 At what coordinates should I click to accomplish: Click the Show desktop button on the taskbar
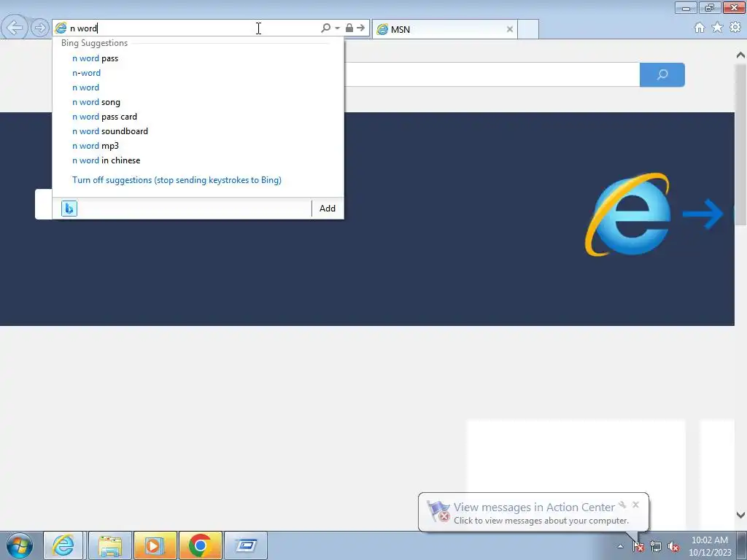(742, 545)
